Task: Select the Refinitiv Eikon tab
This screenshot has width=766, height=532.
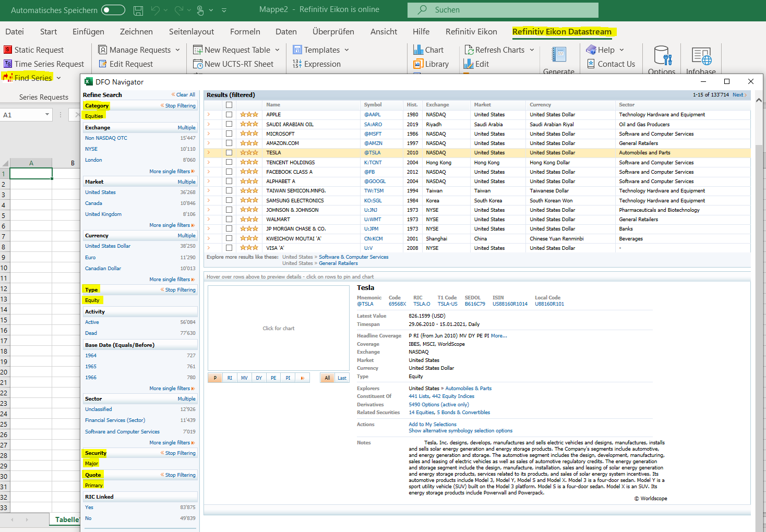Action: [x=471, y=31]
